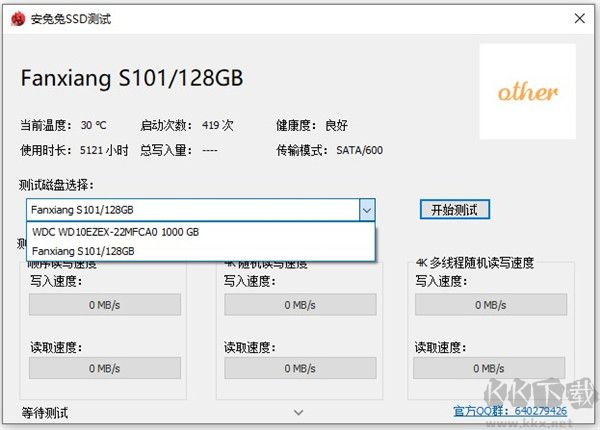Select Fanxiang S101/128GB in dropdown list
The image size is (600, 430).
click(x=201, y=251)
